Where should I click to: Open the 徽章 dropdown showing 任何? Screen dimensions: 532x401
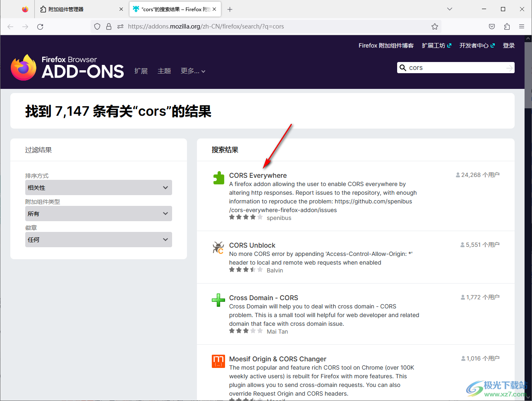click(98, 240)
